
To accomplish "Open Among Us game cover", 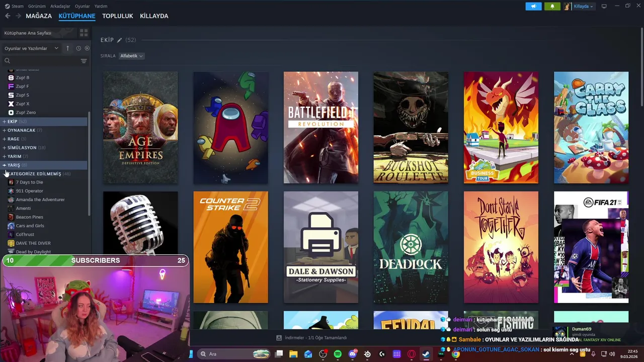I will [x=230, y=127].
